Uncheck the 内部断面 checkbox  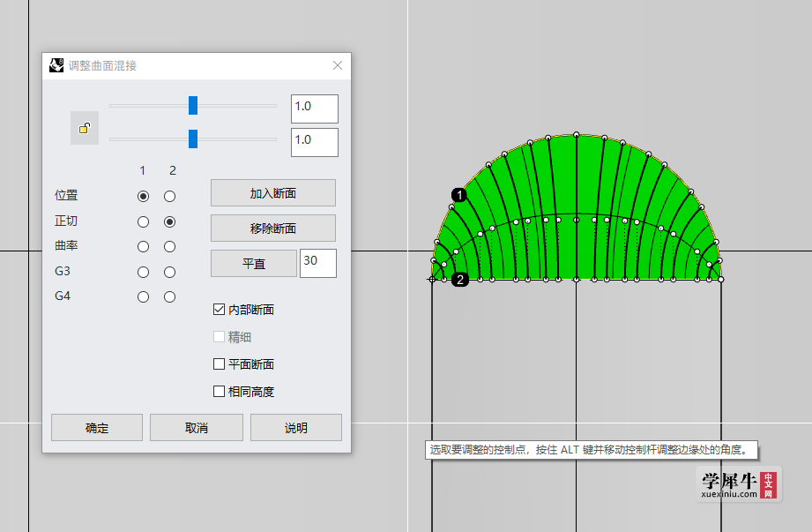[x=219, y=310]
